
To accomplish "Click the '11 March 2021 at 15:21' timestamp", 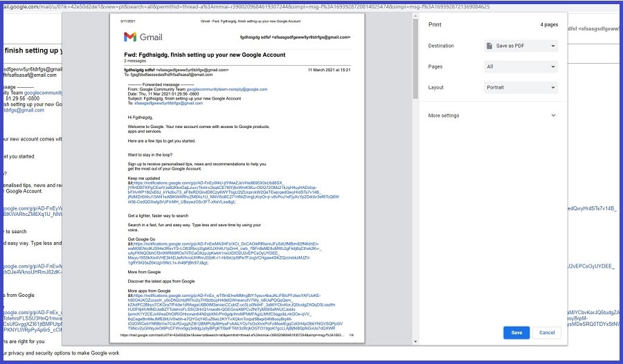I will [329, 70].
